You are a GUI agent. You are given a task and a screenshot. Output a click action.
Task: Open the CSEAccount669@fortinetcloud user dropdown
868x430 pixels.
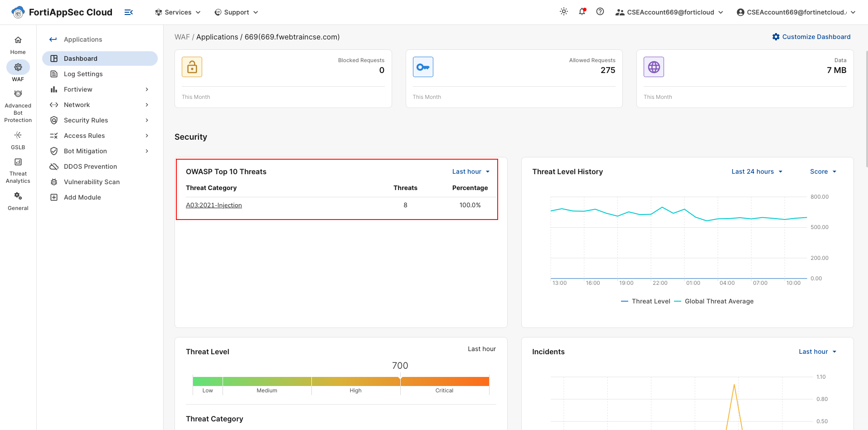(x=796, y=12)
